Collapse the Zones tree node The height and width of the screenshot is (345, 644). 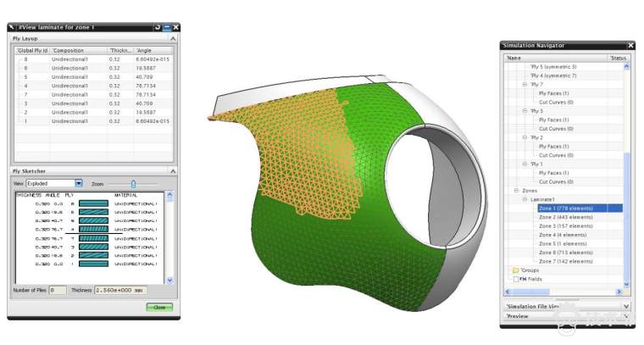[516, 191]
